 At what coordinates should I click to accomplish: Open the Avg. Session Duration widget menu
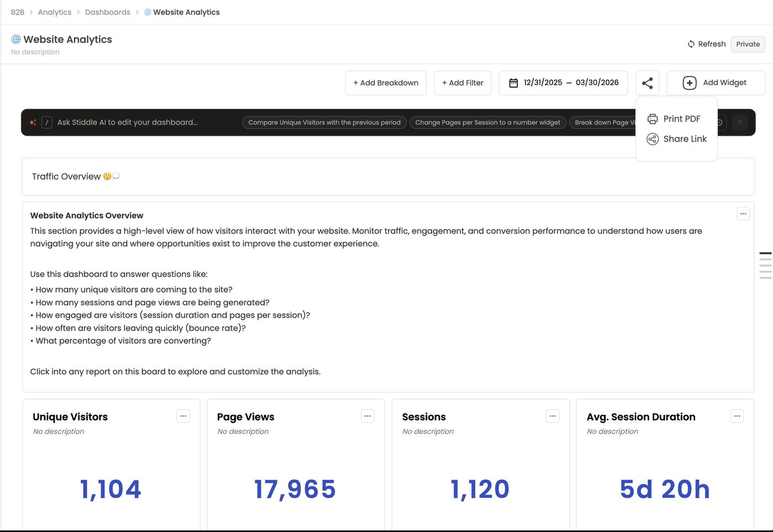pos(737,416)
